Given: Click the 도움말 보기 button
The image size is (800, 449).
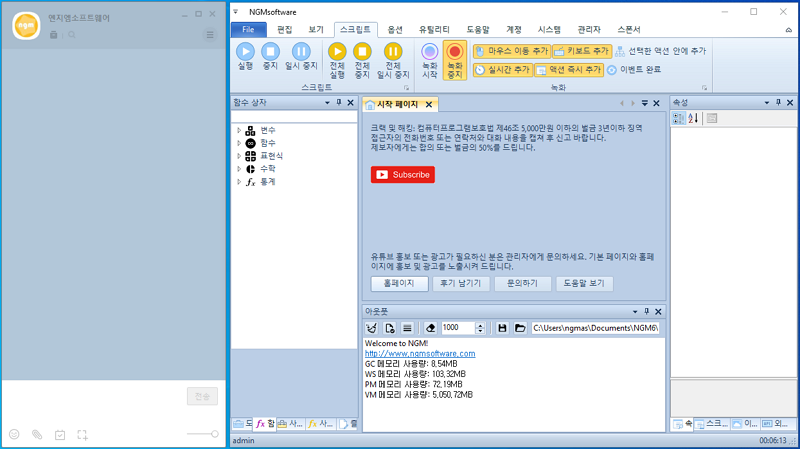Looking at the screenshot, I should 585,283.
